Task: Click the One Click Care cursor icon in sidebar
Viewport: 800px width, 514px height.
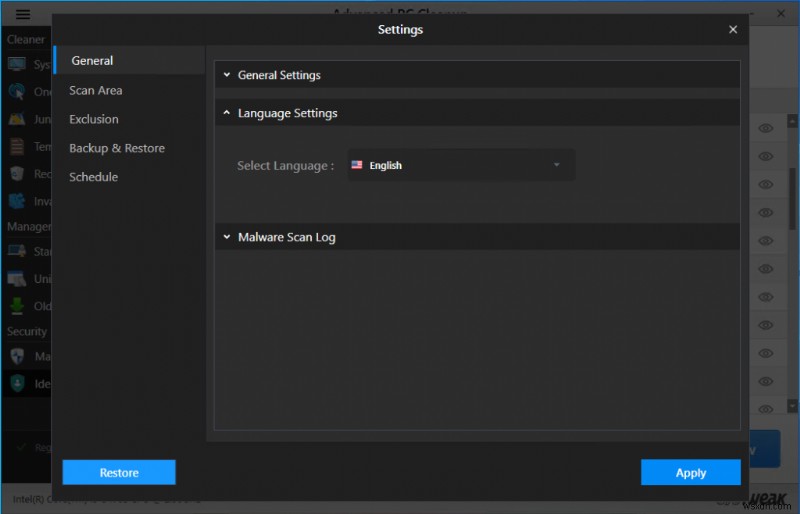Action: tap(16, 91)
